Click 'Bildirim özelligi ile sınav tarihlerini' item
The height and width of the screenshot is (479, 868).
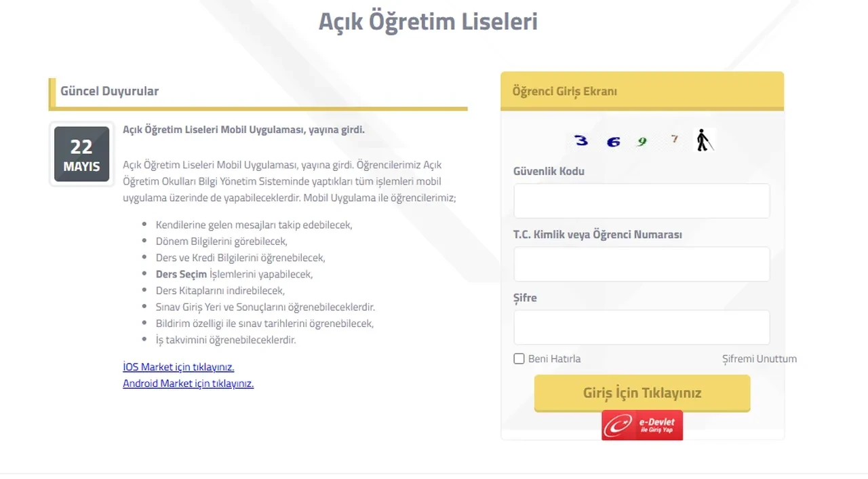pyautogui.click(x=264, y=324)
